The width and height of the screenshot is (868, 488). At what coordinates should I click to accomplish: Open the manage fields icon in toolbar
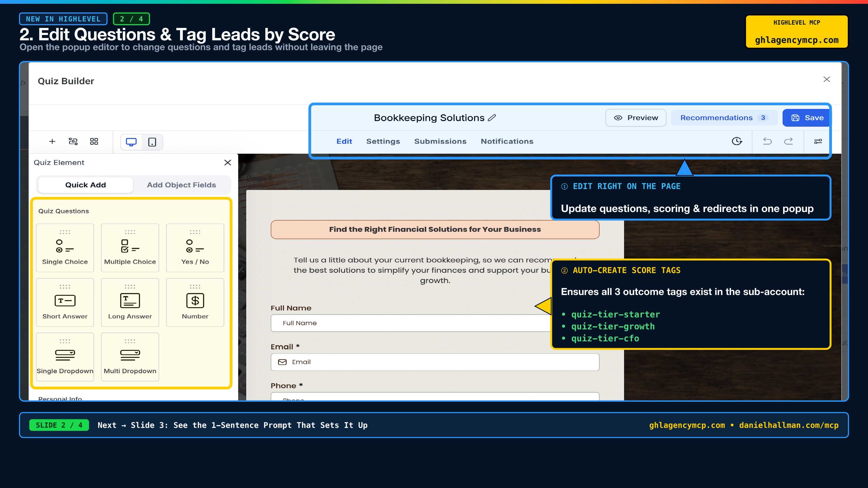[x=73, y=142]
